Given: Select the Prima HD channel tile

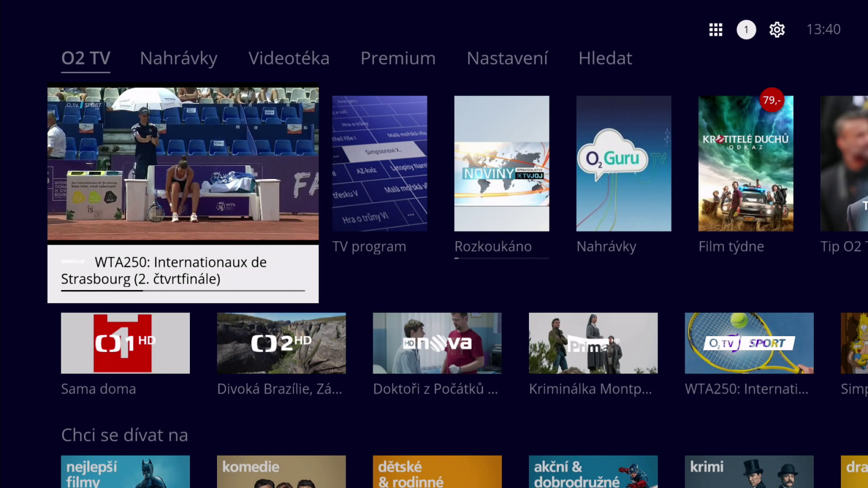Looking at the screenshot, I should tap(593, 343).
